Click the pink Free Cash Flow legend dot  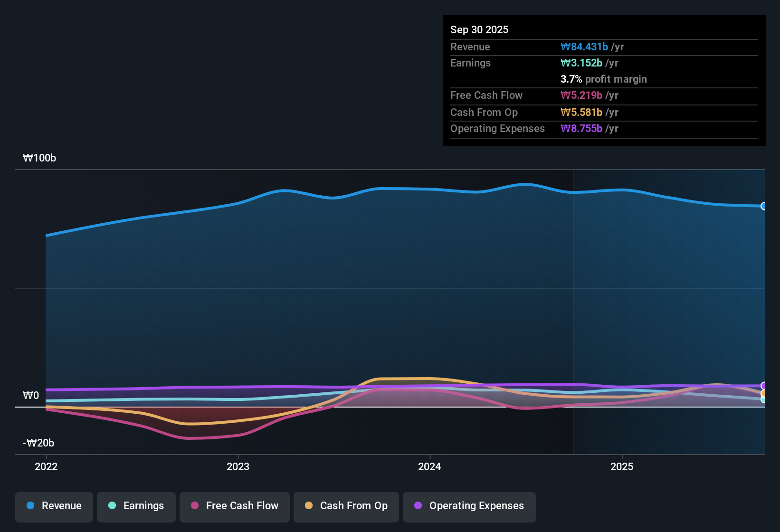(194, 505)
